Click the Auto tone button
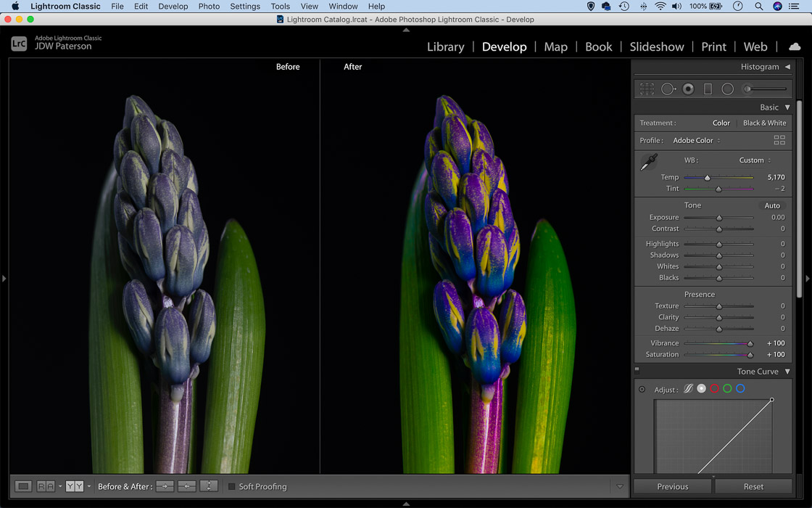Image resolution: width=812 pixels, height=508 pixels. pyautogui.click(x=771, y=205)
